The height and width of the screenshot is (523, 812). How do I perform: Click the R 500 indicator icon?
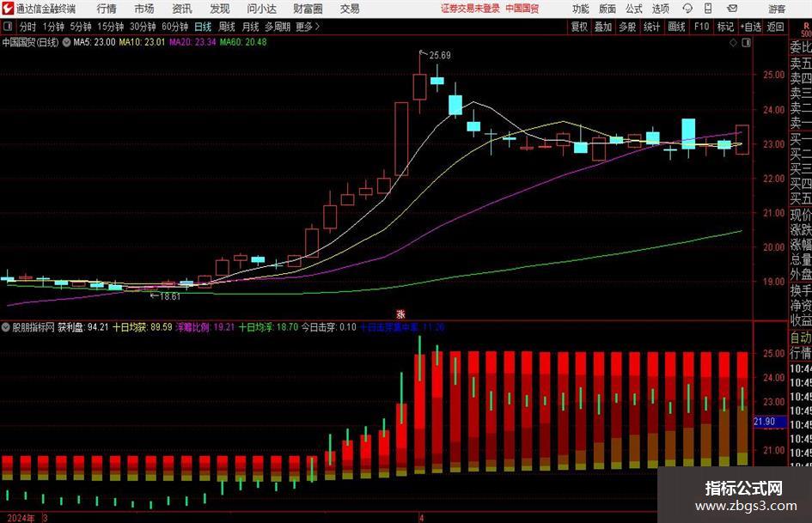point(806,29)
